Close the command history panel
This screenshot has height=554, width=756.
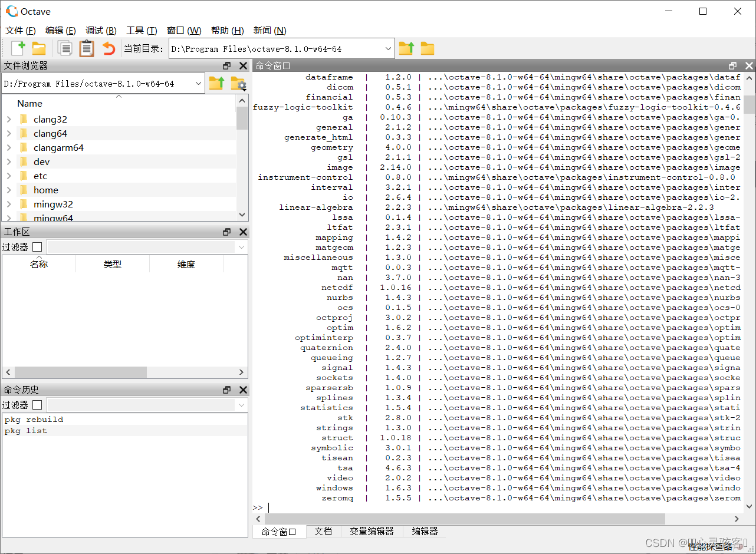point(243,390)
